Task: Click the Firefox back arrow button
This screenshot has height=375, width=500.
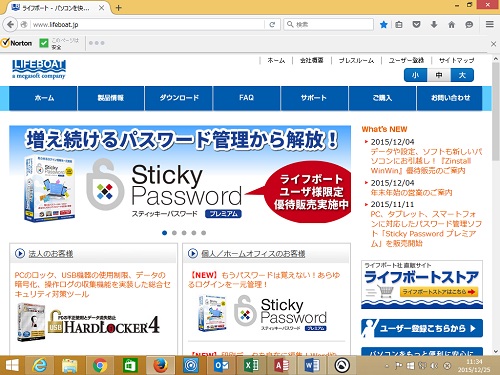Action: click(x=10, y=24)
